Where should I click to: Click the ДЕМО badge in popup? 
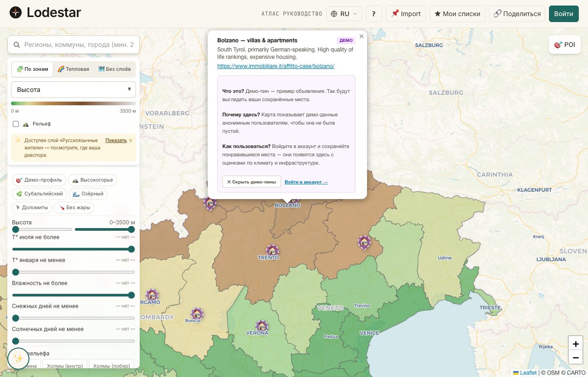click(346, 40)
